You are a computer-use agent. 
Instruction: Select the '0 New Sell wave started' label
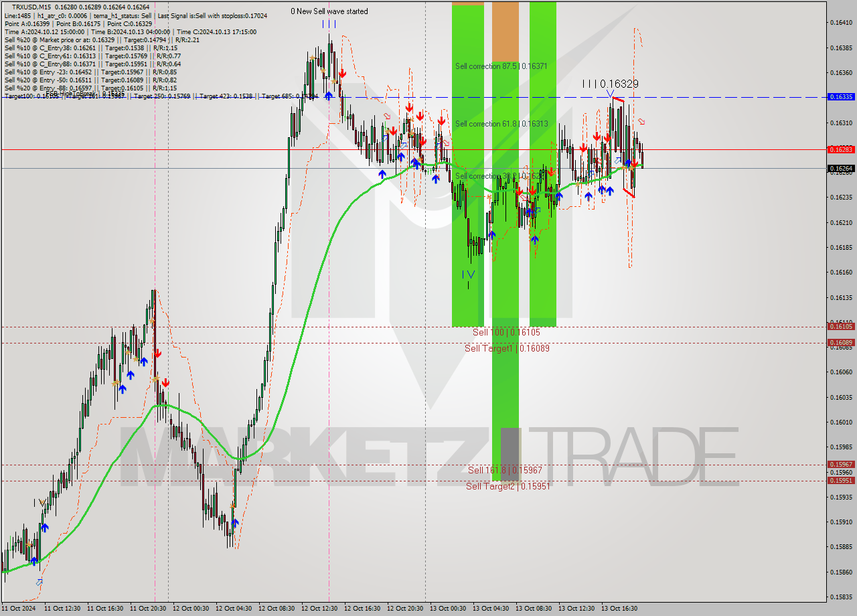pyautogui.click(x=329, y=11)
